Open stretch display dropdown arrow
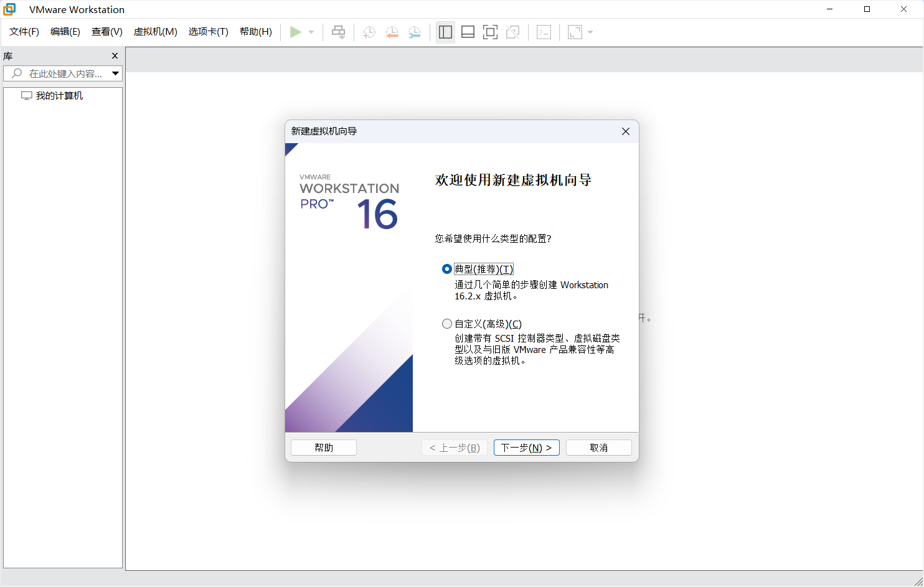This screenshot has height=587, width=924. click(590, 32)
